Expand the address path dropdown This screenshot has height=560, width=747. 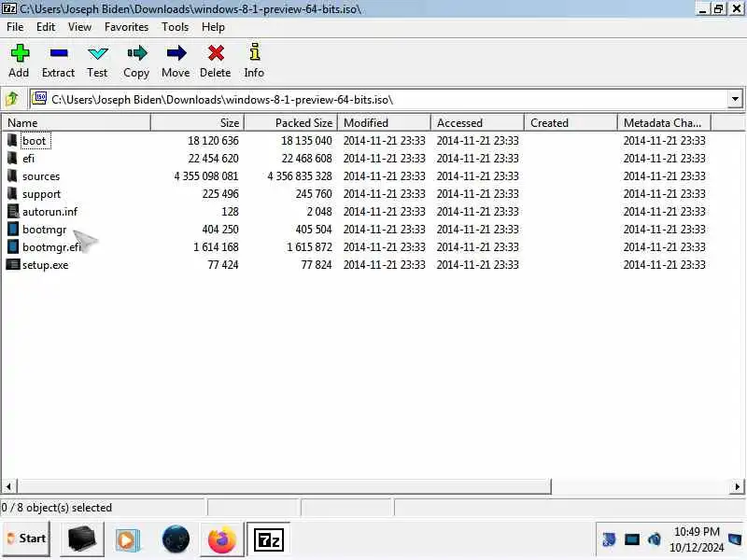click(x=735, y=99)
